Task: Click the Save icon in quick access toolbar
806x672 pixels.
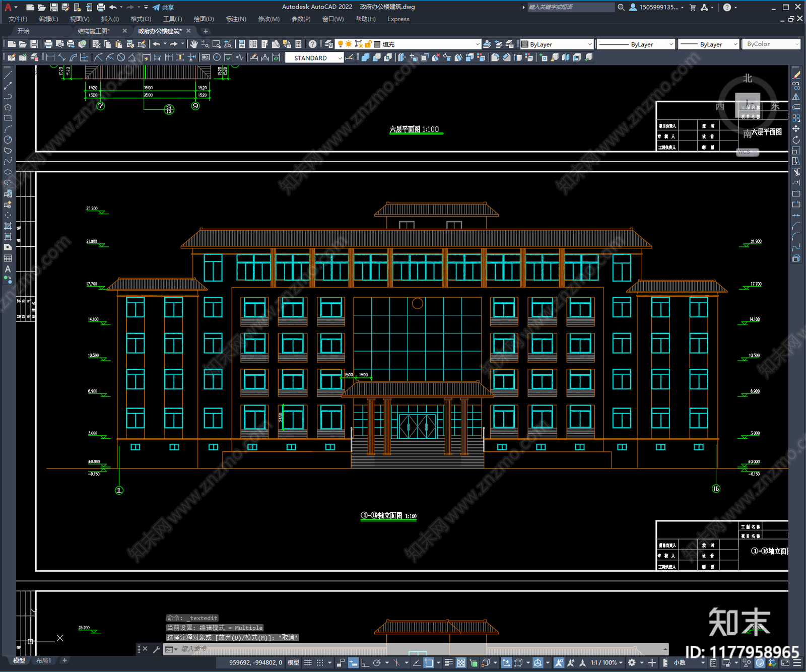Action: coord(53,7)
